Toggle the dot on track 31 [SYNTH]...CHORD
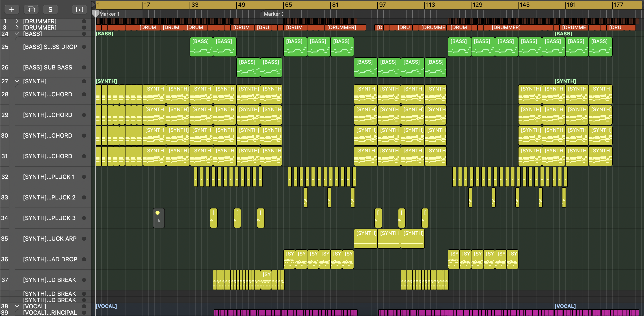 pos(84,156)
